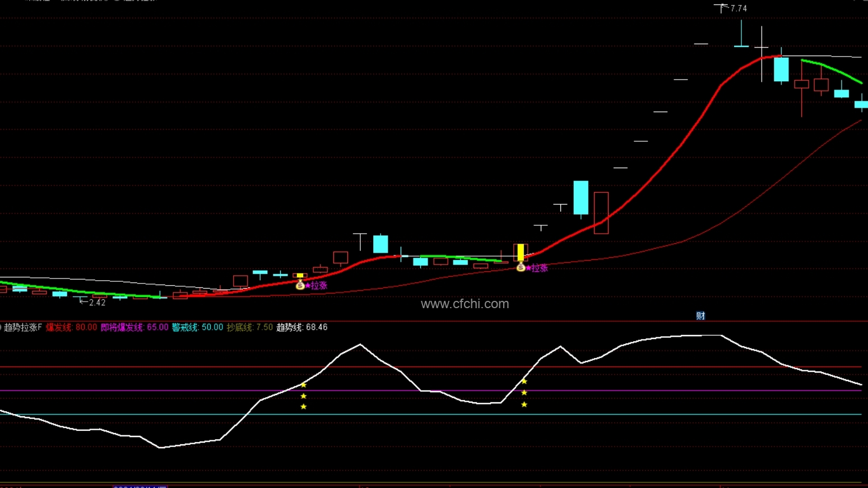
Task: Select the tall yellow candle above second 拉涨
Action: [x=521, y=253]
